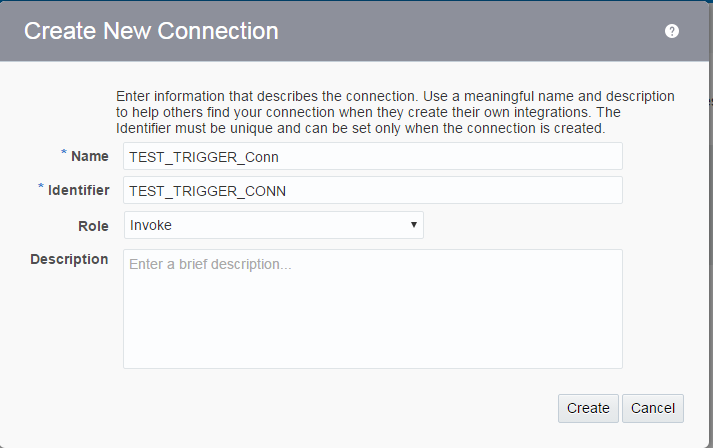Select the Invoke value text in Role
This screenshot has height=448, width=713.
click(151, 225)
